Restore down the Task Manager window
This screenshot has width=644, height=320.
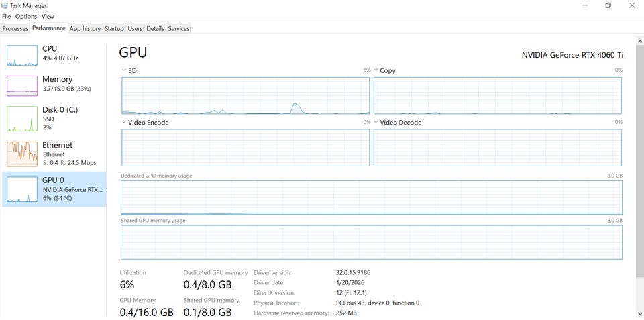[x=608, y=5]
